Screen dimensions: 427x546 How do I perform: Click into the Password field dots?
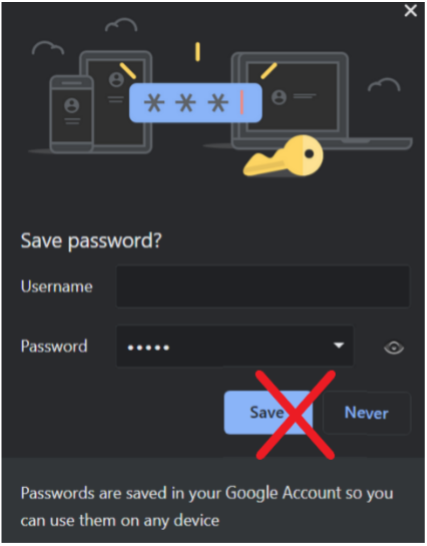coord(148,347)
